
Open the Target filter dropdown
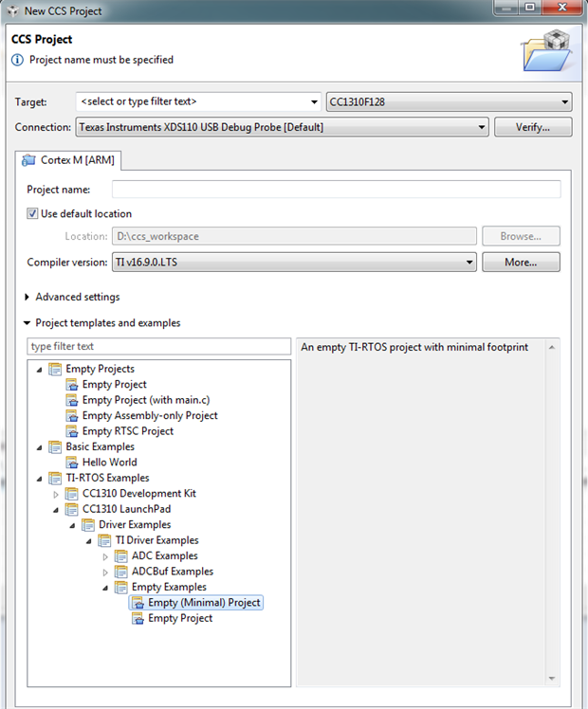(x=314, y=102)
